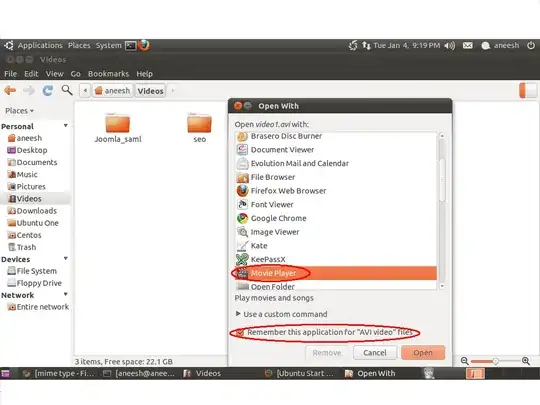This screenshot has width=540, height=405.
Task: Open the search magnifier in the toolbar
Action: click(67, 90)
